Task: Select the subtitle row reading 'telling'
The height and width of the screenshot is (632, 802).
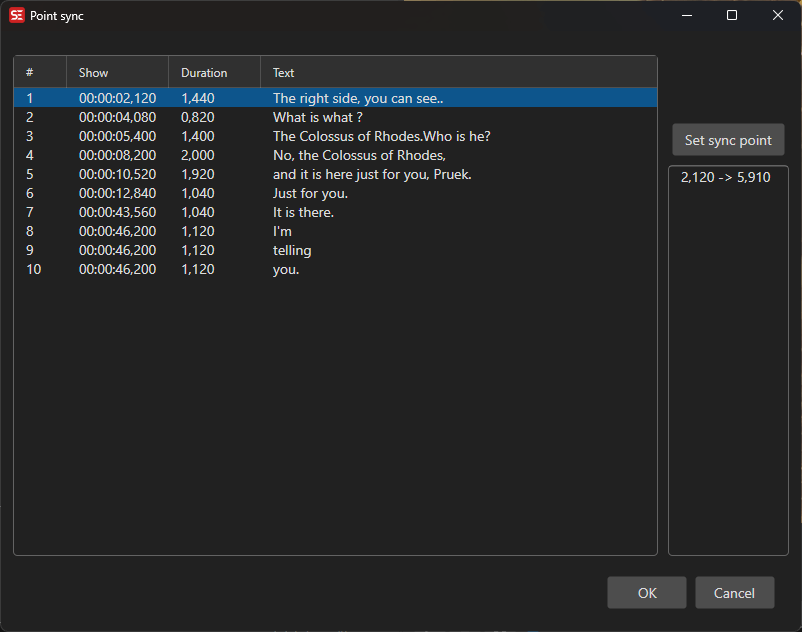Action: [x=292, y=250]
